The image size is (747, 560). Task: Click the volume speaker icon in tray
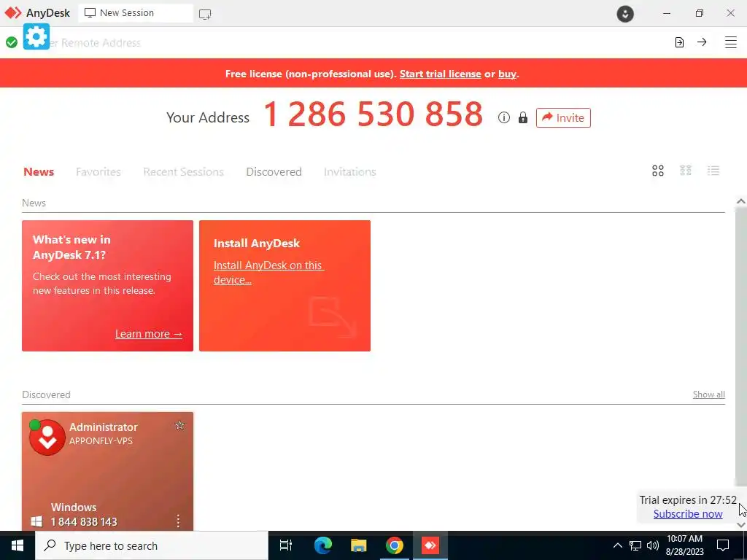pyautogui.click(x=653, y=545)
